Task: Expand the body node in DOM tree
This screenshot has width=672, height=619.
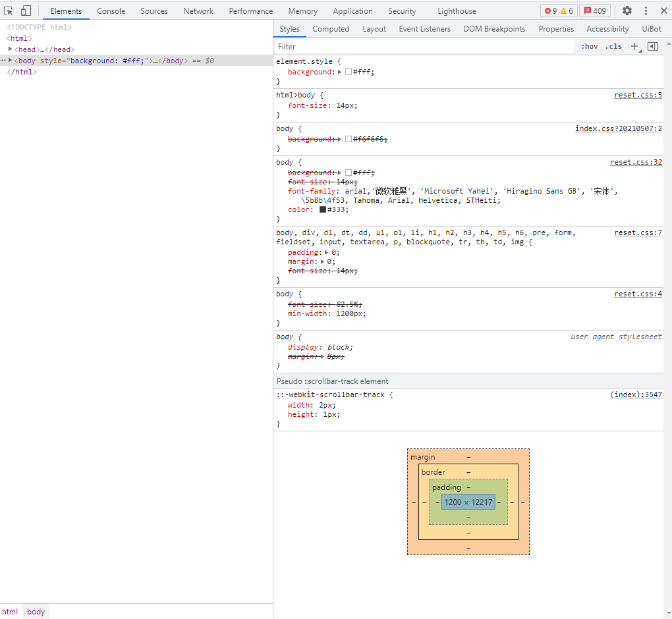Action: pos(10,61)
